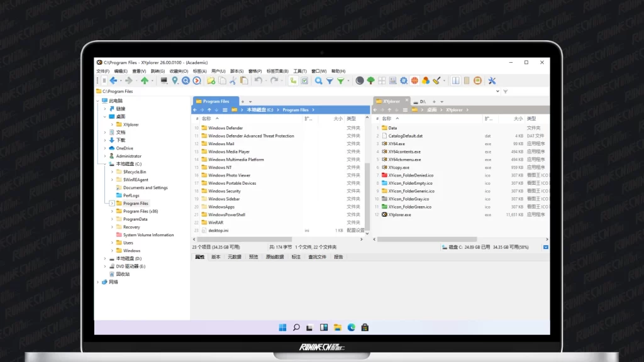Viewport: 644px width, 362px height.
Task: Click the Undo arrow icon in toolbar
Action: coord(258,80)
